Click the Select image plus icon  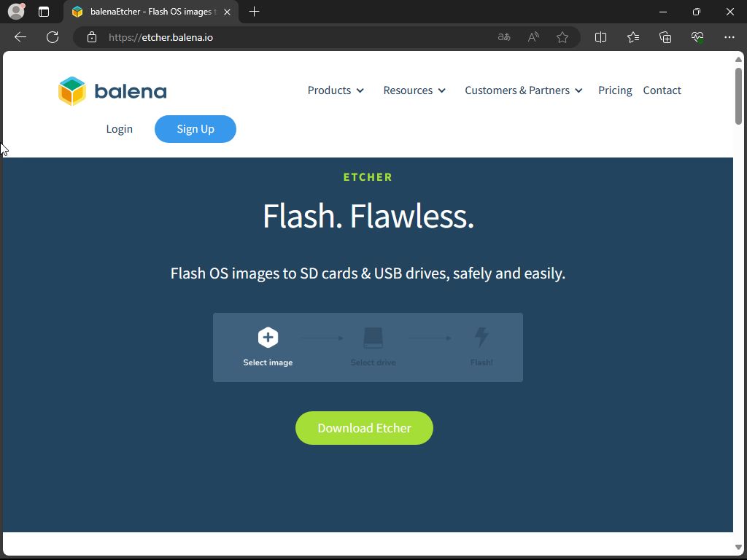click(268, 338)
